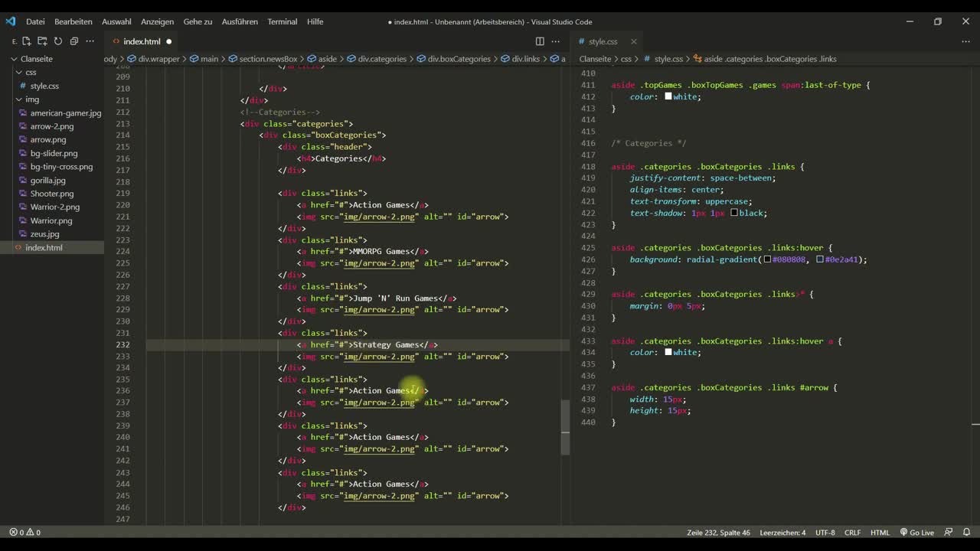Change indentation via Leerzeichen: 4
The height and width of the screenshot is (551, 980).
coord(782,533)
